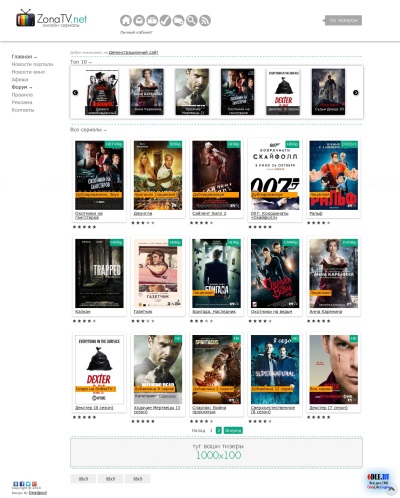Open the Trapped movie poster
400x498 pixels.
[99, 273]
